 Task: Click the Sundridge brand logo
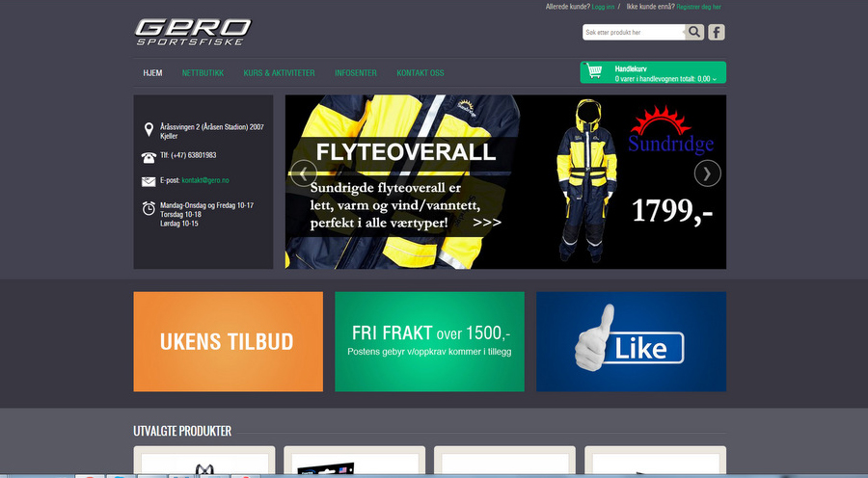[x=670, y=130]
